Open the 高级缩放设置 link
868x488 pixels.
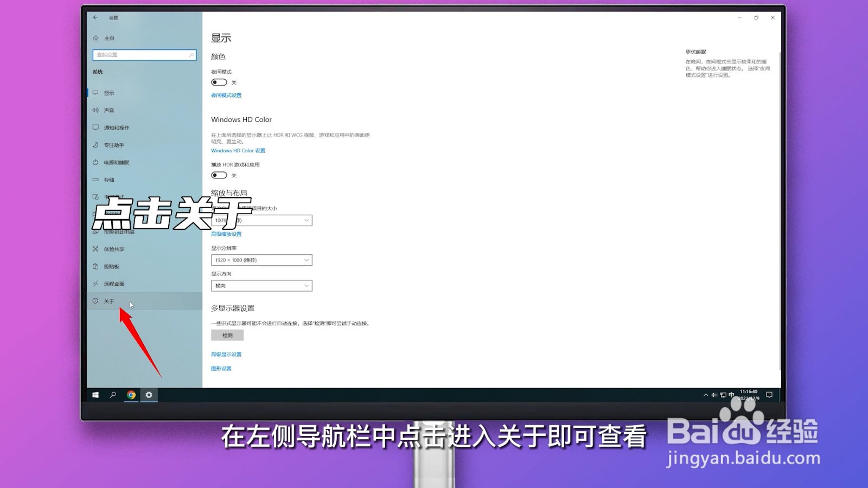pos(226,234)
